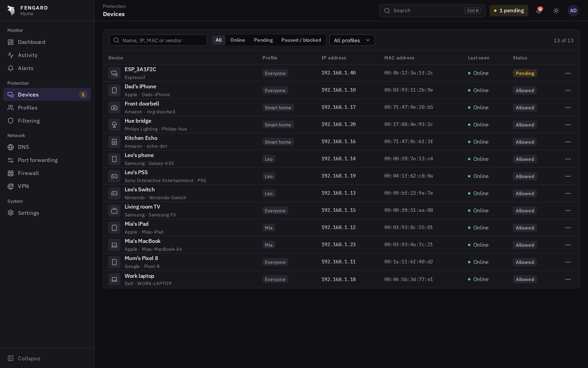This screenshot has height=368, width=588.
Task: Collapse the sidebar
Action: pos(47,358)
